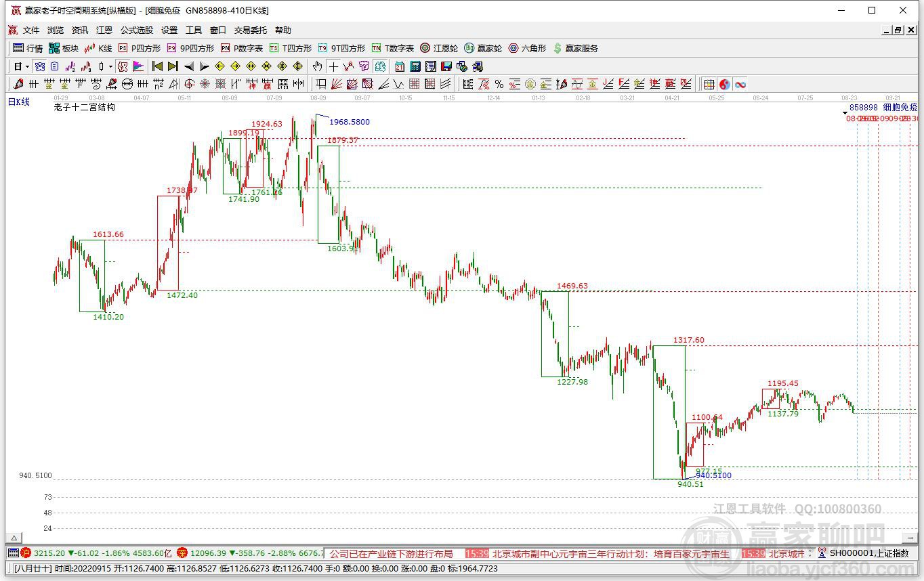Select the hand pan tool
The height and width of the screenshot is (581, 924).
tap(317, 66)
